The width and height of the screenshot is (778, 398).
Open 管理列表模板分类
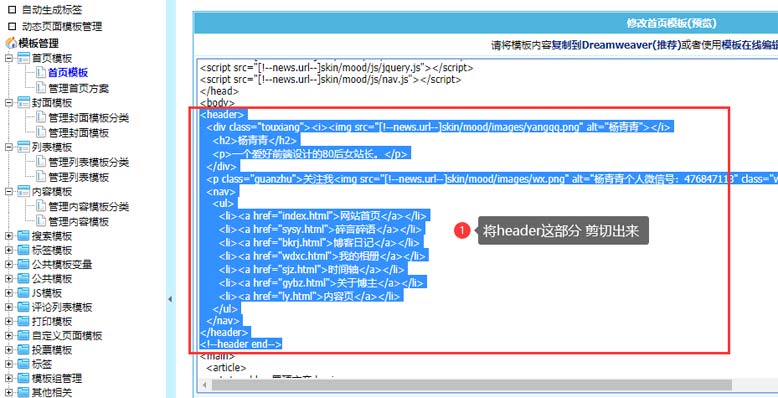[x=89, y=162]
